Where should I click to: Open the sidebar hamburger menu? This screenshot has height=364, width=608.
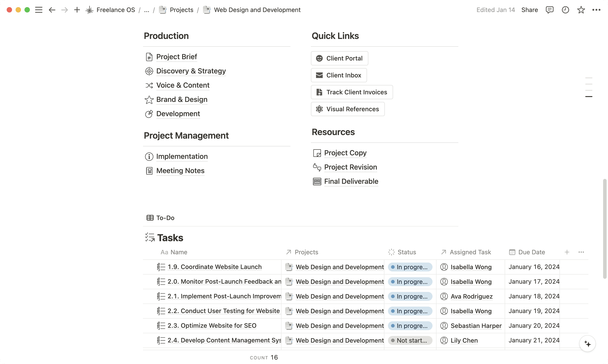click(39, 10)
